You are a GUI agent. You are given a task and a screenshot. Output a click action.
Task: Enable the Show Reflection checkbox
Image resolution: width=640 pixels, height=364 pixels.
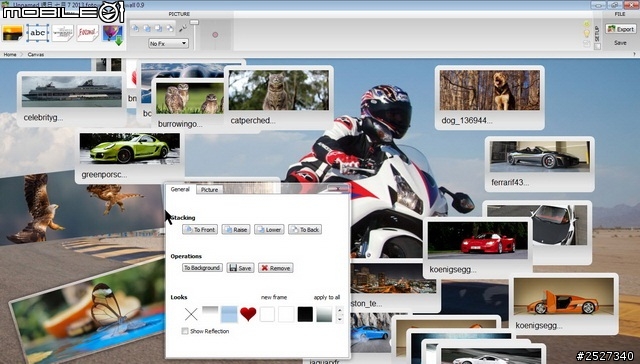click(185, 331)
